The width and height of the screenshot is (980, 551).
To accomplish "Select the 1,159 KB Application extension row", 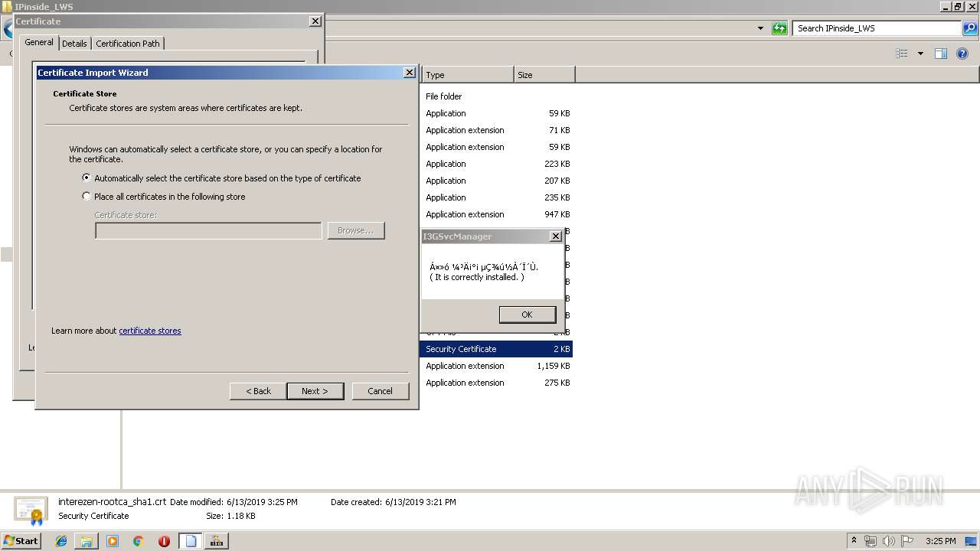I will 498,366.
